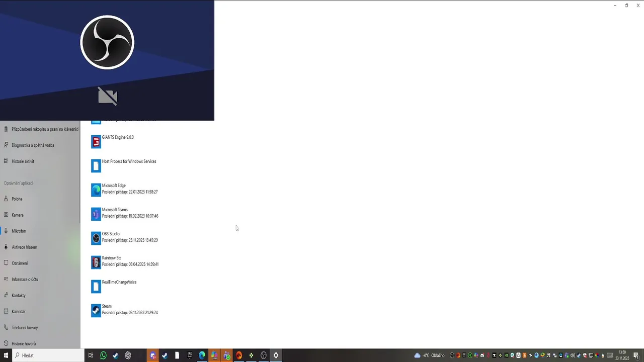This screenshot has width=644, height=362.
Task: Click the NVIDIA icon in the system tray
Action: [506, 355]
